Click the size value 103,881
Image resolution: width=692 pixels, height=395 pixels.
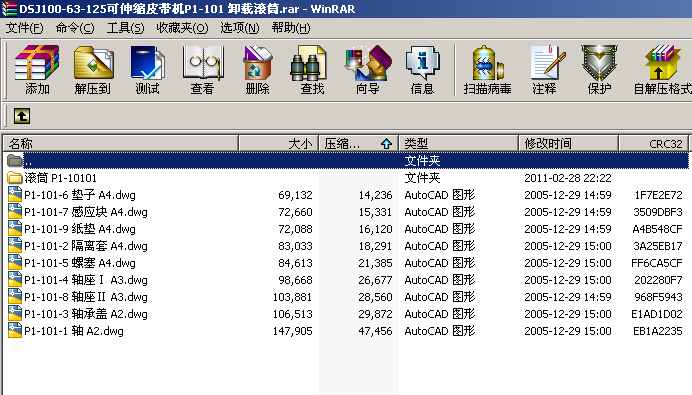(x=293, y=297)
